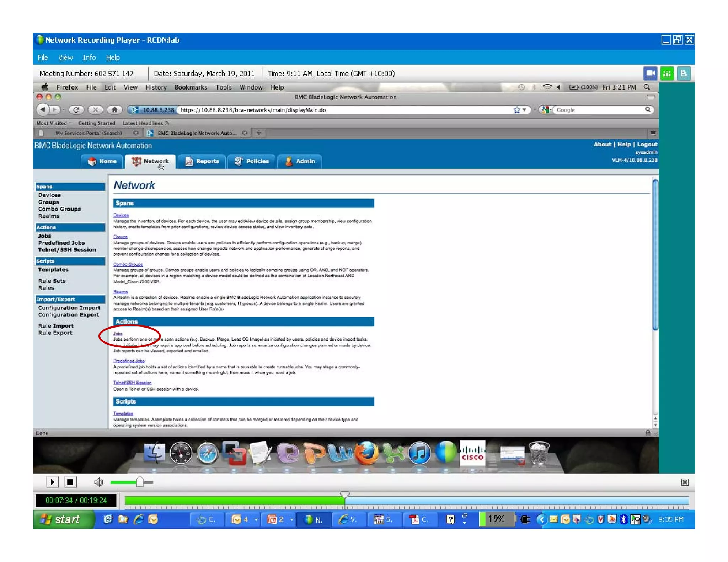Click the playback timeline progress bar

(406, 501)
